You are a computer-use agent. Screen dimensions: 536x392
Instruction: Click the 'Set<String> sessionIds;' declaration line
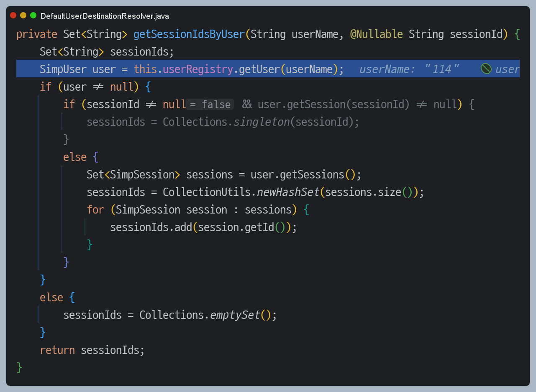coord(106,51)
